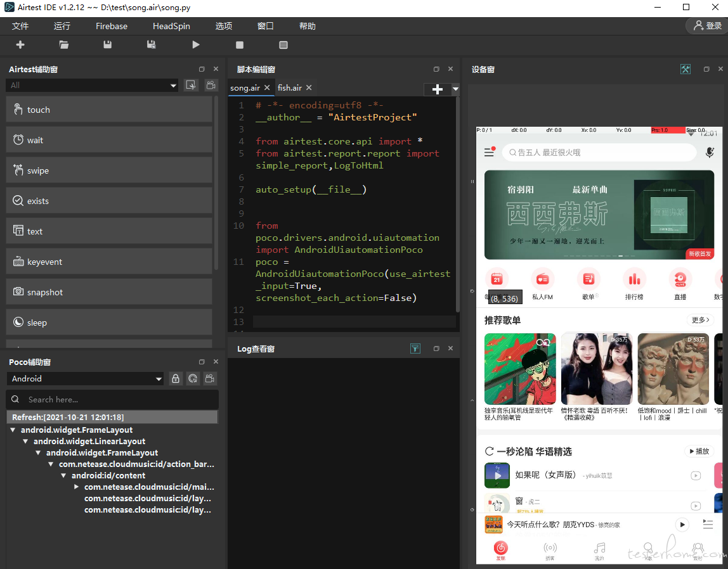Screen dimensions: 728x569
Task: Collapse the android:id/content node
Action: [x=63, y=475]
